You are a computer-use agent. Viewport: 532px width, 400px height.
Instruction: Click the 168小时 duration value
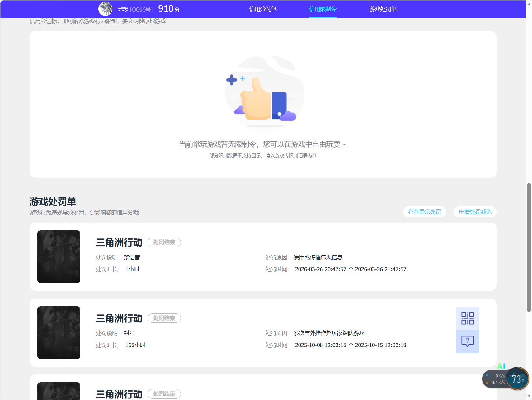(x=135, y=345)
